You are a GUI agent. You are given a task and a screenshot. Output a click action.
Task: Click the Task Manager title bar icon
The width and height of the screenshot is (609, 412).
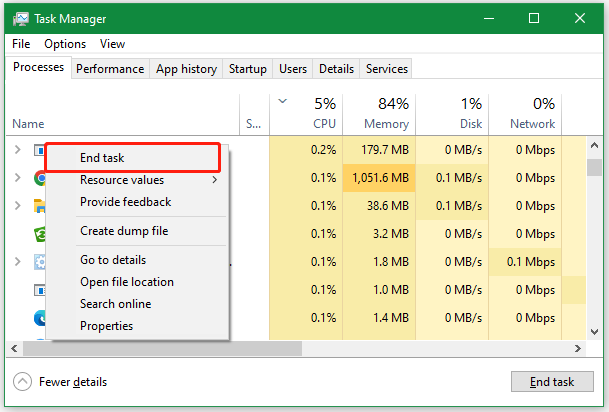click(x=21, y=19)
